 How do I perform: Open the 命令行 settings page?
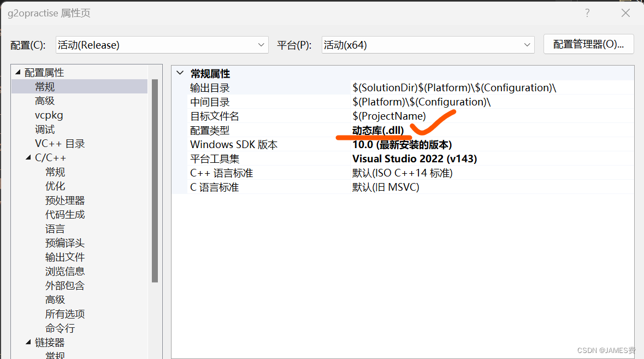tap(60, 327)
